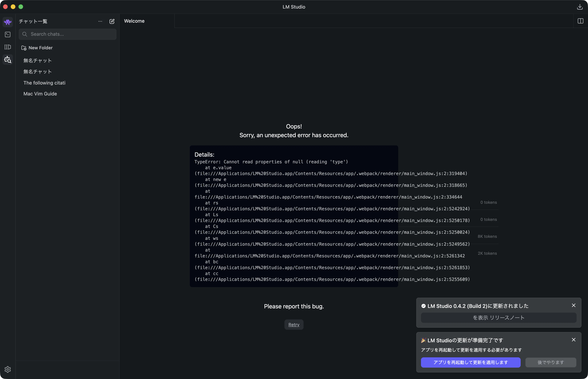This screenshot has width=588, height=379.
Task: Click the magnifier icon in search box
Action: click(x=25, y=34)
